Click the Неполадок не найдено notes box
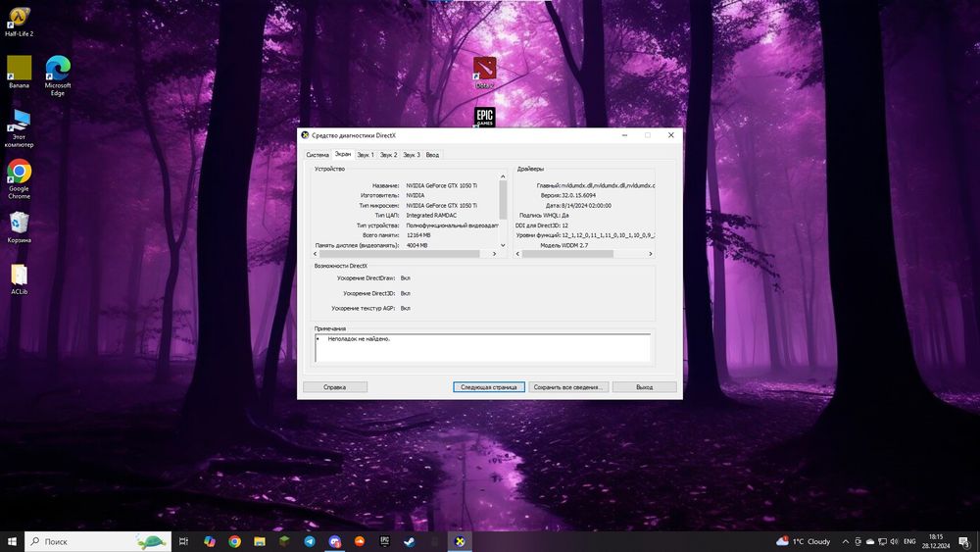The width and height of the screenshot is (980, 552). click(x=482, y=348)
